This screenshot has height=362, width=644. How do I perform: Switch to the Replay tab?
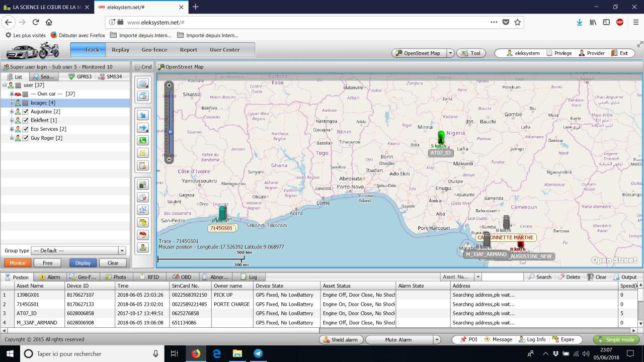point(120,50)
